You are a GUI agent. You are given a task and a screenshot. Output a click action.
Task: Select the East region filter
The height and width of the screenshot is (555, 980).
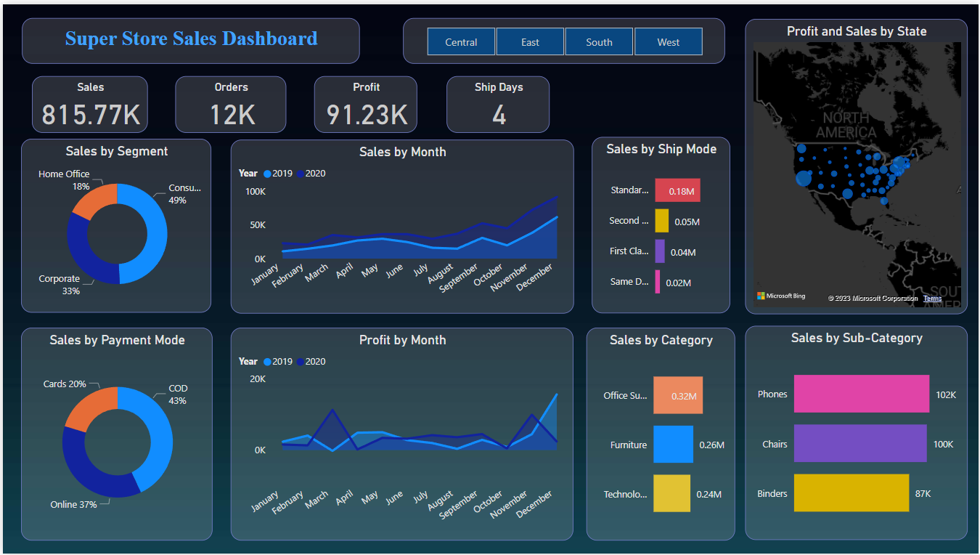(530, 41)
